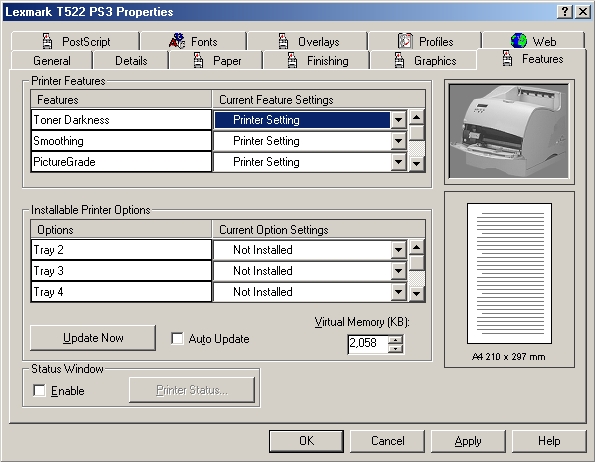This screenshot has height=462, width=595.
Task: Open the Tray 3 option dropdown
Action: click(398, 271)
